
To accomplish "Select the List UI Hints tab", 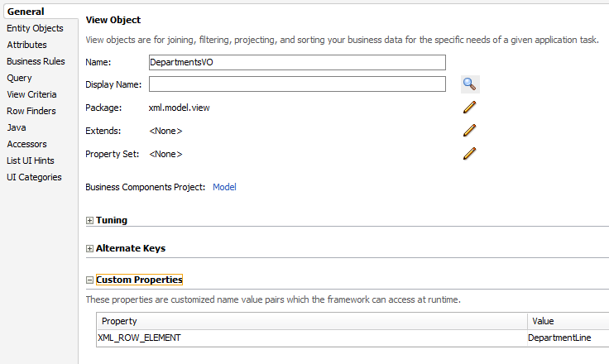I will pyautogui.click(x=30, y=160).
